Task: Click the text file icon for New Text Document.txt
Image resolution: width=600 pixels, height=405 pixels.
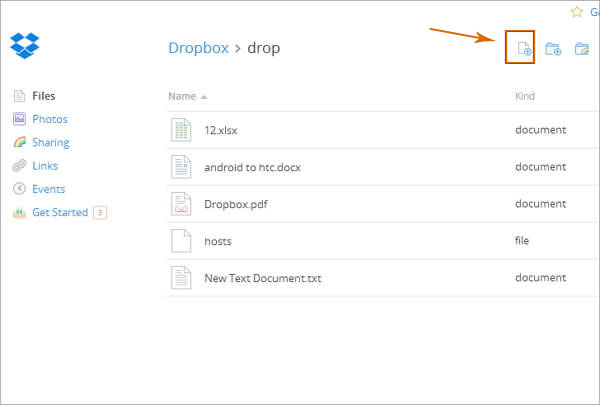Action: [x=181, y=278]
